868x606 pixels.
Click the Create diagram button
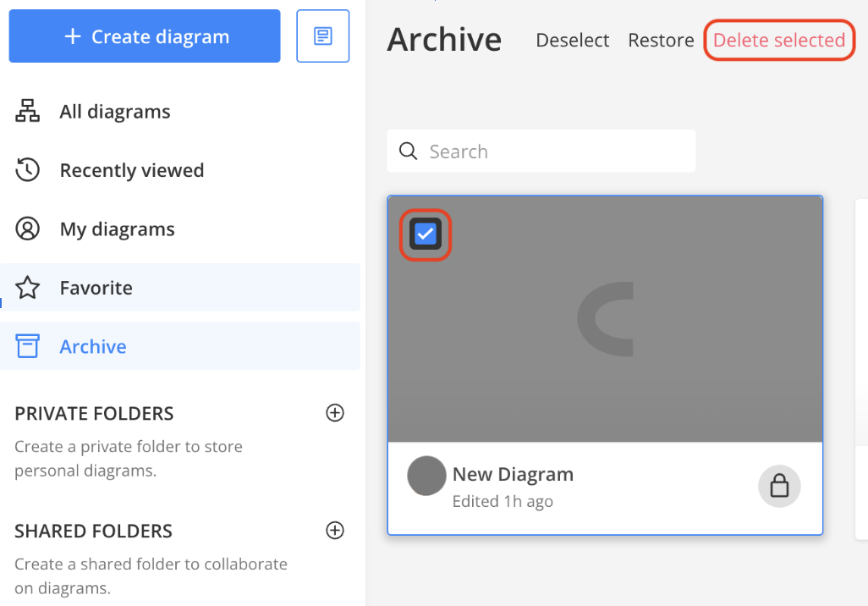click(x=145, y=36)
